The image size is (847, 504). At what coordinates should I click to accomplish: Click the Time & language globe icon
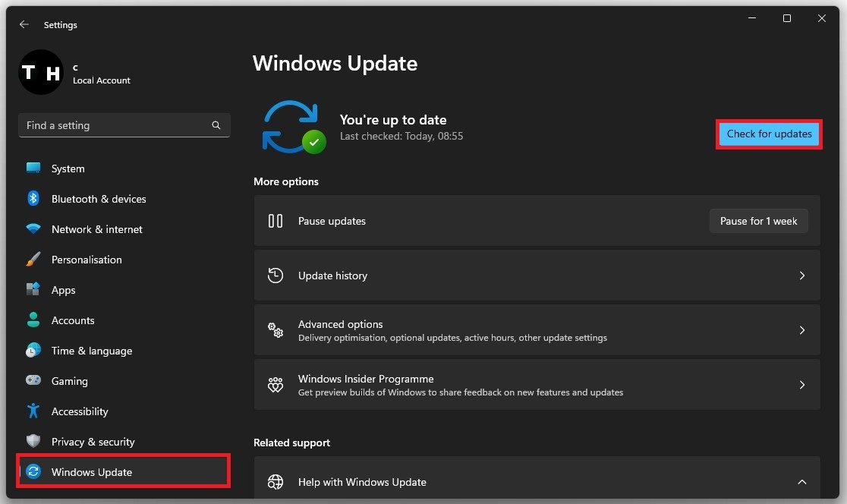(33, 351)
